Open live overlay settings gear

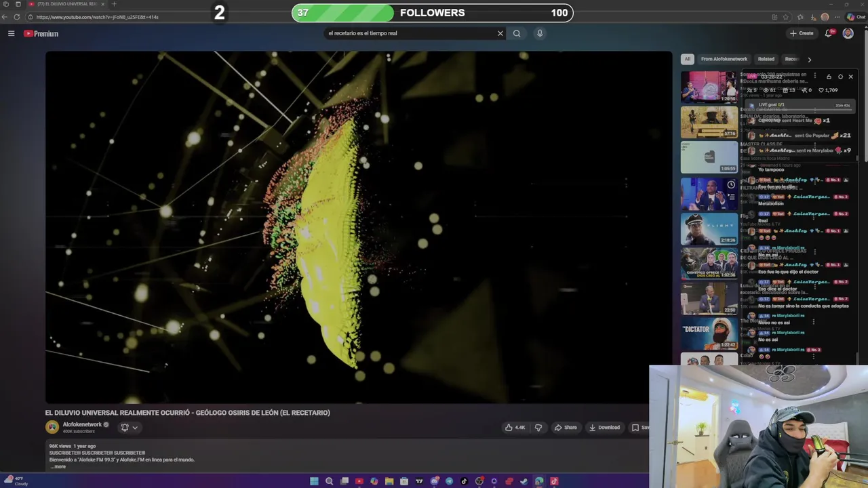coord(840,77)
